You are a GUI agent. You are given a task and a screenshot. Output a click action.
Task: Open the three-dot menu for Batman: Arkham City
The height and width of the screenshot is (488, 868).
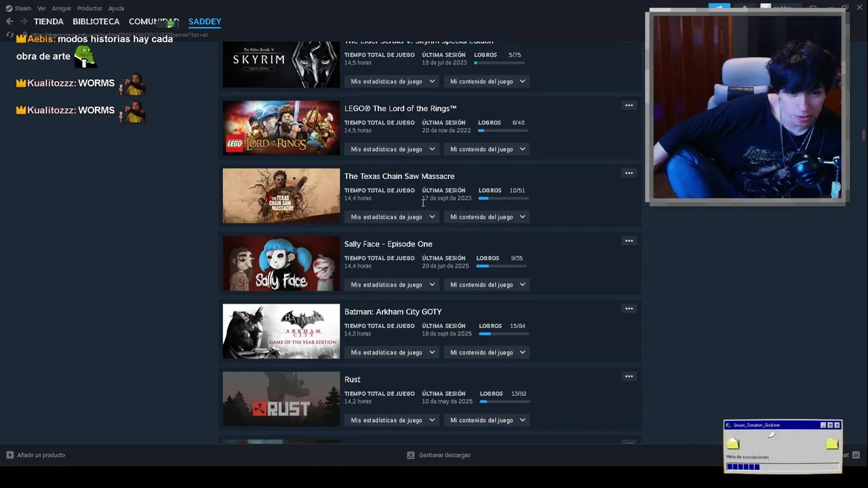pyautogui.click(x=629, y=309)
